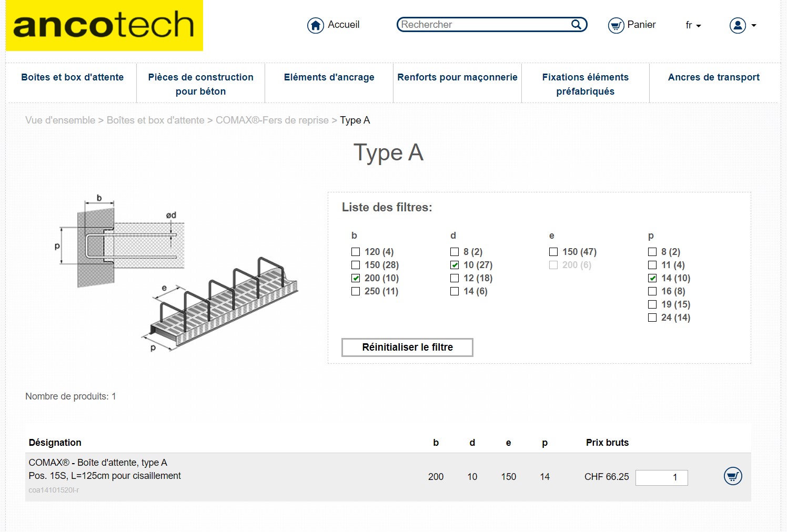Screen dimensions: 787x532
Task: Check the d 12 filter
Action: pyautogui.click(x=455, y=278)
